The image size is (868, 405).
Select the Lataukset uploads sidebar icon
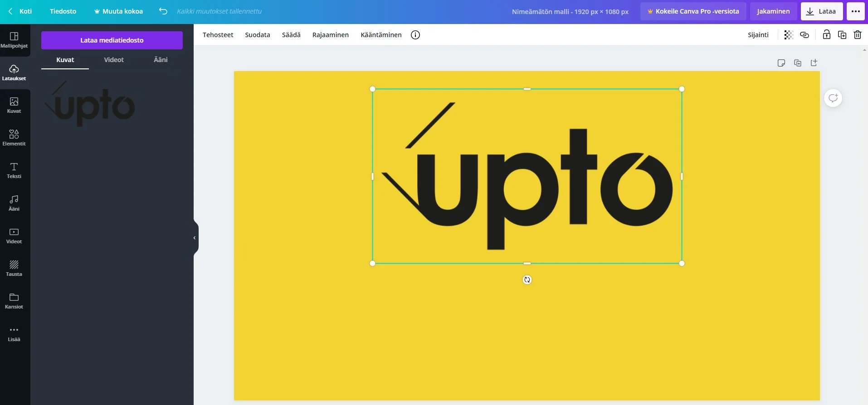pyautogui.click(x=14, y=72)
